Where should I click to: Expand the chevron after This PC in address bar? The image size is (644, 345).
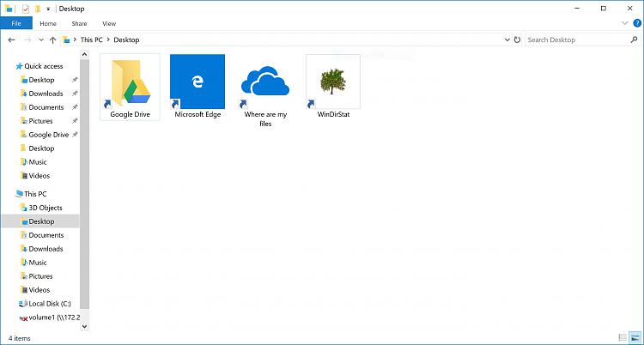point(108,39)
